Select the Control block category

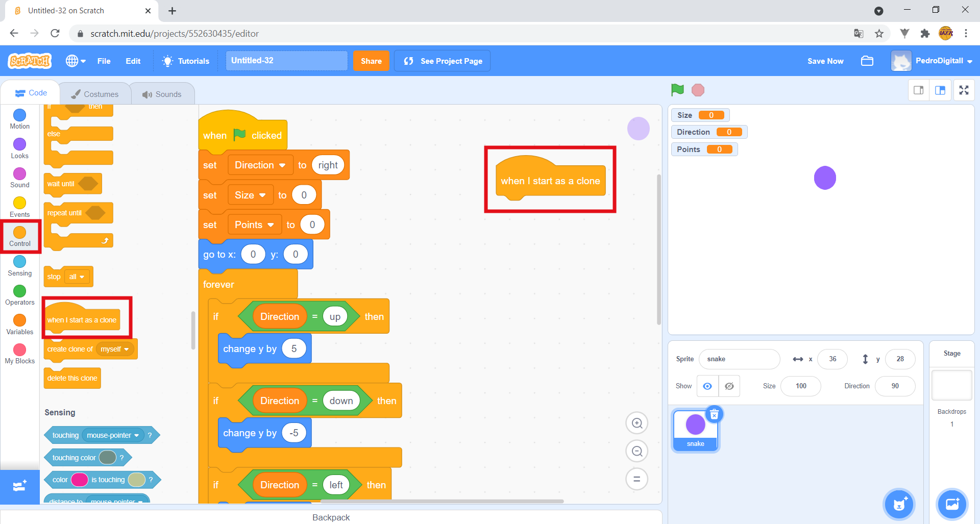(x=19, y=237)
